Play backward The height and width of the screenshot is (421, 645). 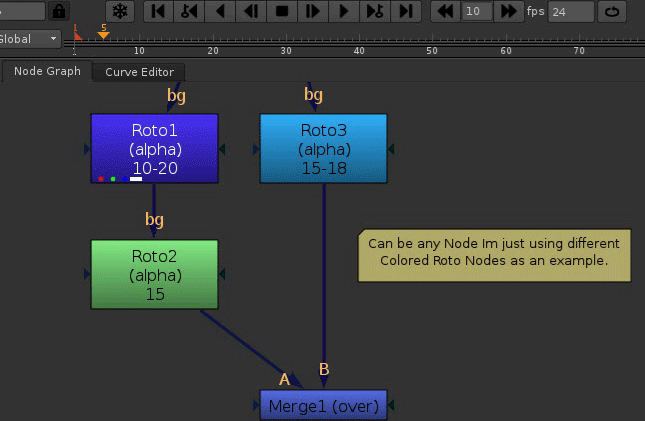point(220,12)
